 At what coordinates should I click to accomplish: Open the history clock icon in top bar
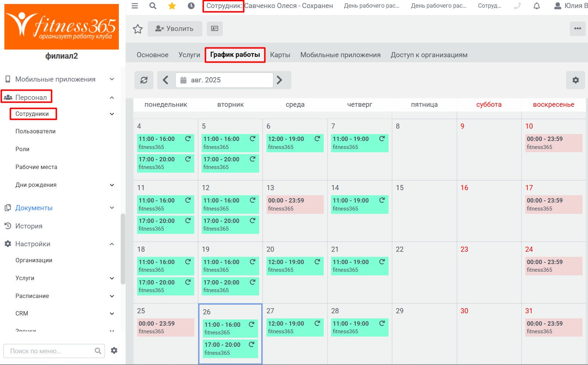[191, 6]
